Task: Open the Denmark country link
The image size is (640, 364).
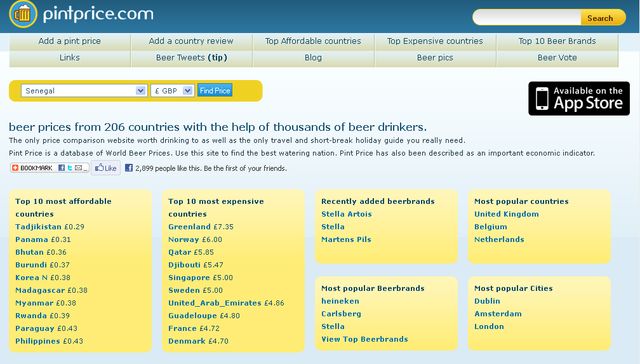Action: (x=187, y=341)
